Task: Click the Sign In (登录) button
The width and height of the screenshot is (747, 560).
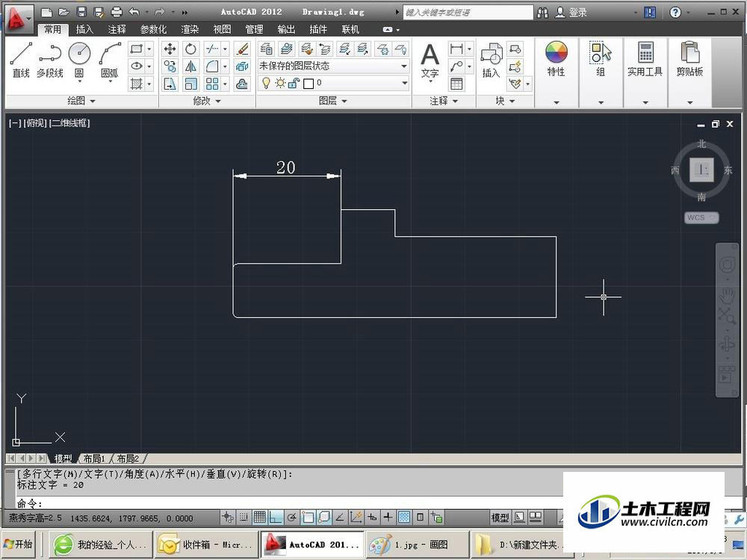Action: [x=572, y=13]
